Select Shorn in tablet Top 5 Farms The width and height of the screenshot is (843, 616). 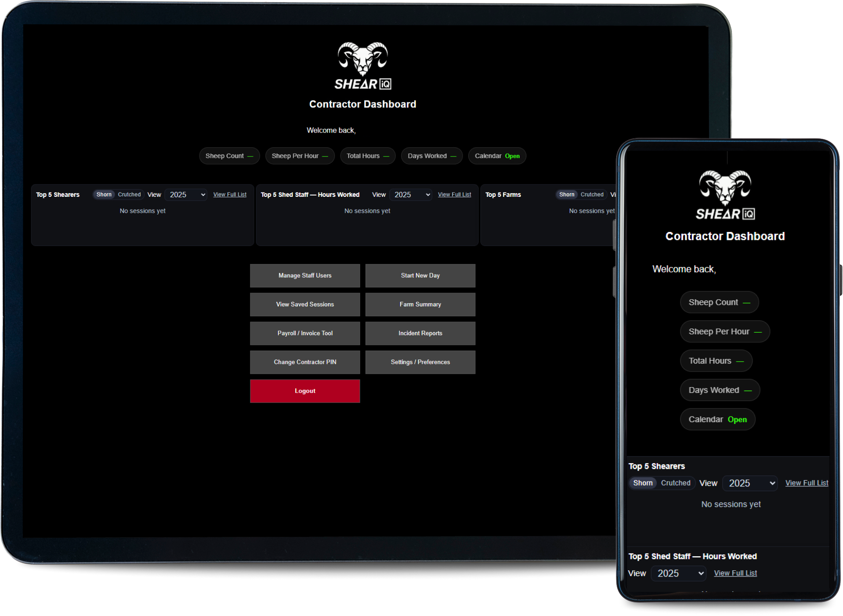[x=566, y=195]
